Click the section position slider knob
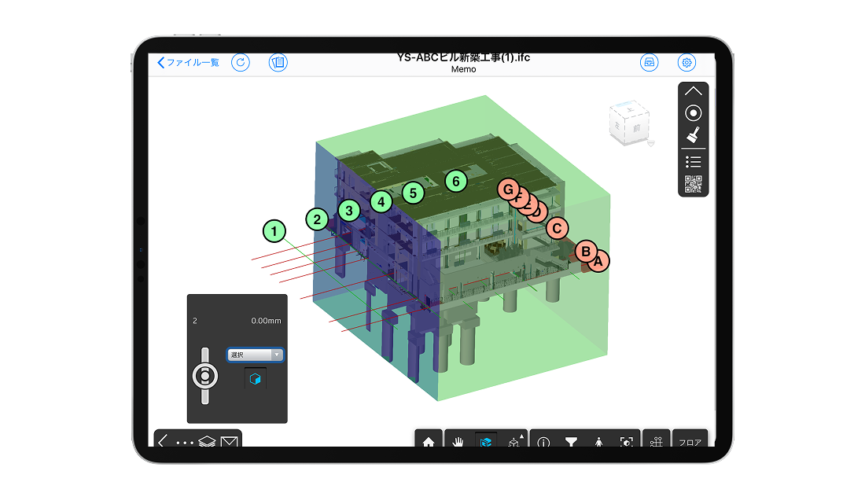Screen dimensions: 865x504 coord(205,376)
